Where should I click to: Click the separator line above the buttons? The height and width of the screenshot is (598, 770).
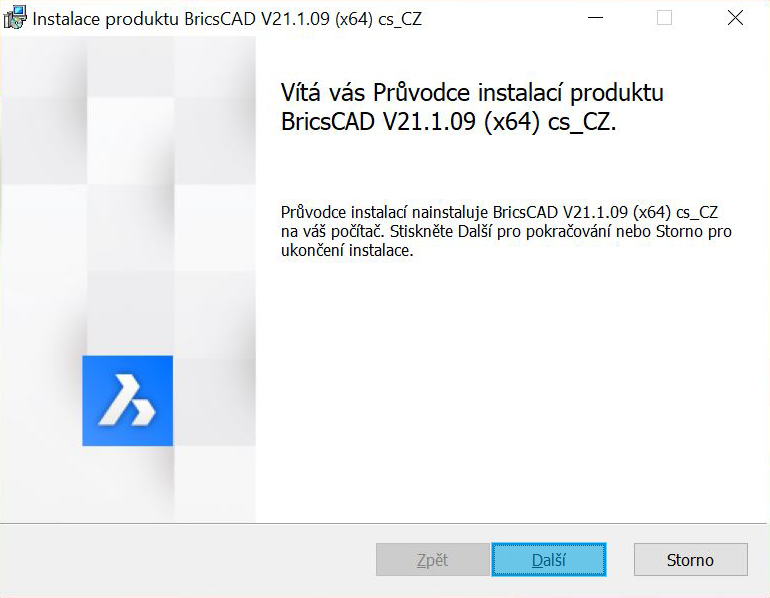[383, 523]
